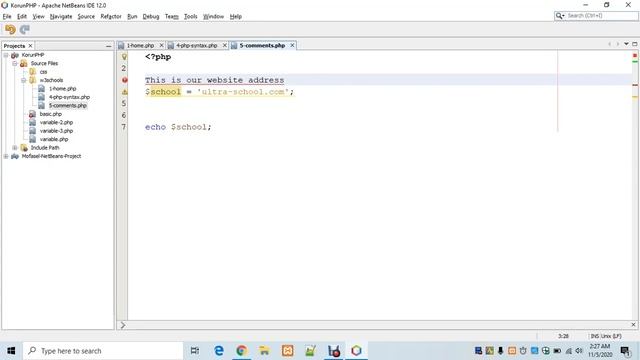The height and width of the screenshot is (360, 640).
Task: Open the editor tabs dropdown list arrow
Action: [x=626, y=44]
